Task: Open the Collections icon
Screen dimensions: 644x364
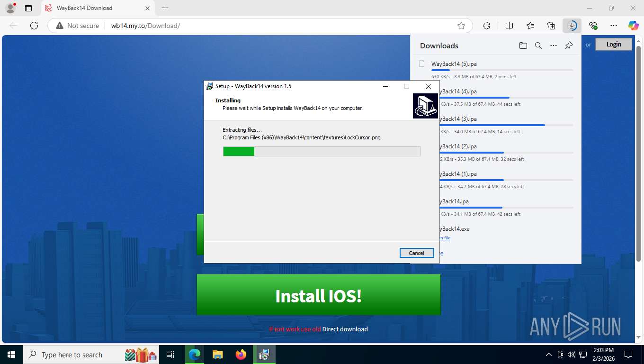Action: pos(551,26)
